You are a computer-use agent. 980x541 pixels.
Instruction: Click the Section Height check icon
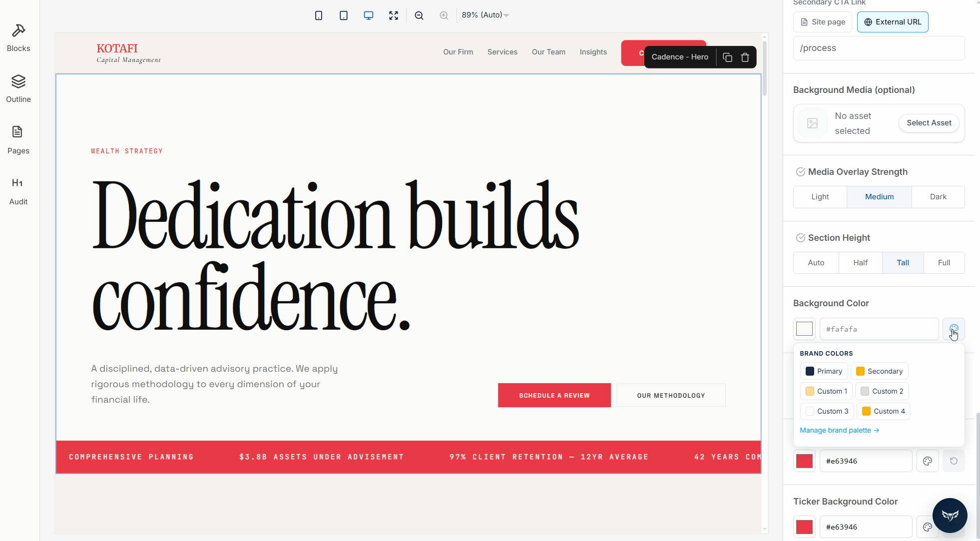click(800, 238)
